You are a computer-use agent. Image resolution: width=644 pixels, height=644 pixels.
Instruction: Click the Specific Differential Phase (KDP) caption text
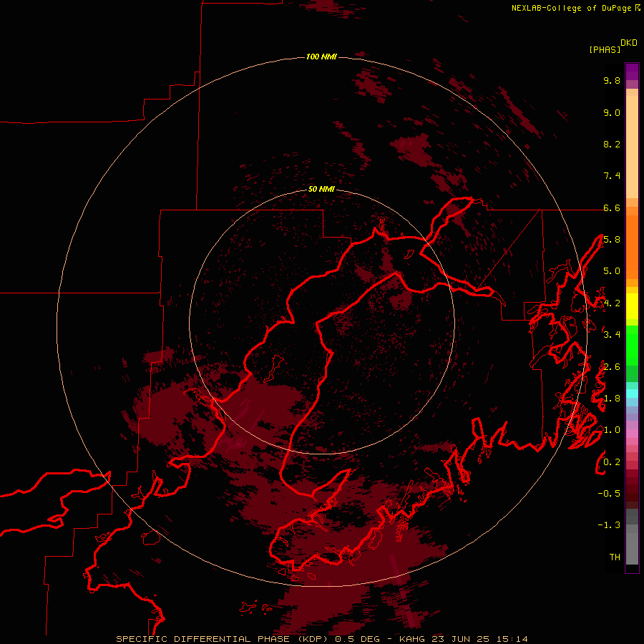click(223, 639)
